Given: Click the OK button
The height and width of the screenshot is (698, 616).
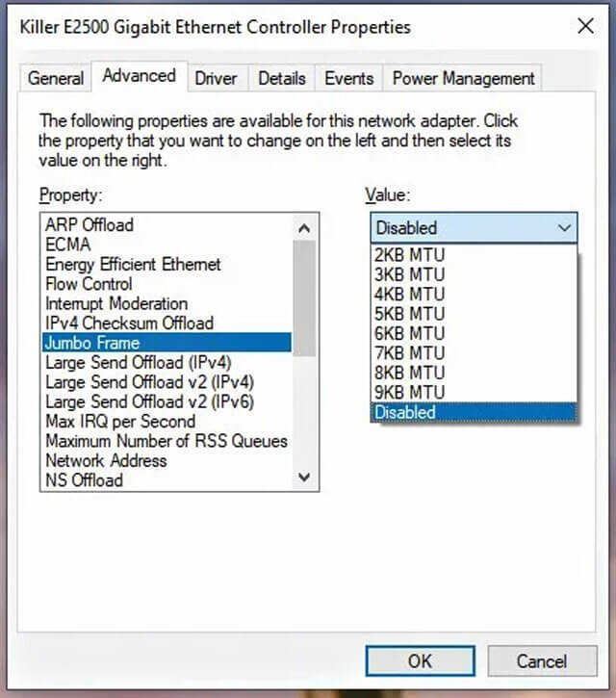Looking at the screenshot, I should [x=421, y=661].
